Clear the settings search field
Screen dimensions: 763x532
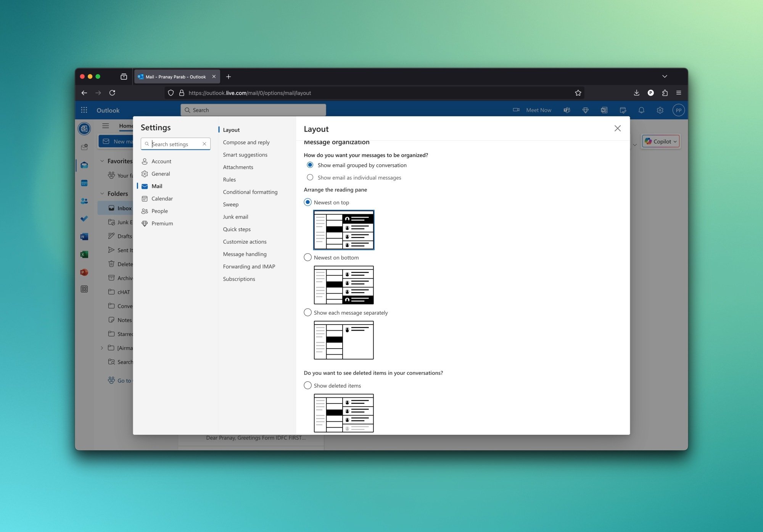click(204, 144)
